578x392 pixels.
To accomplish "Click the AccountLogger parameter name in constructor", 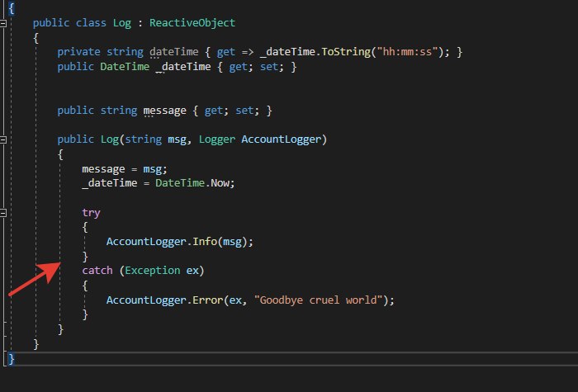I will click(x=282, y=139).
